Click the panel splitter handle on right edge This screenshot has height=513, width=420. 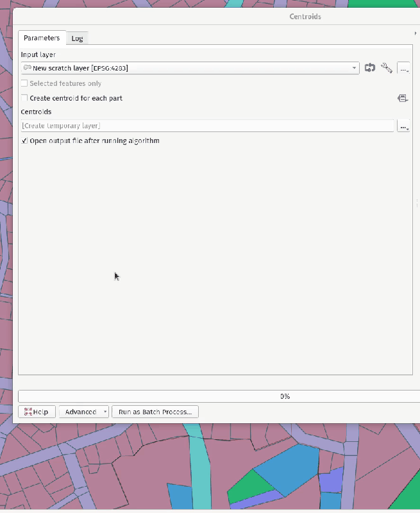pos(417,203)
